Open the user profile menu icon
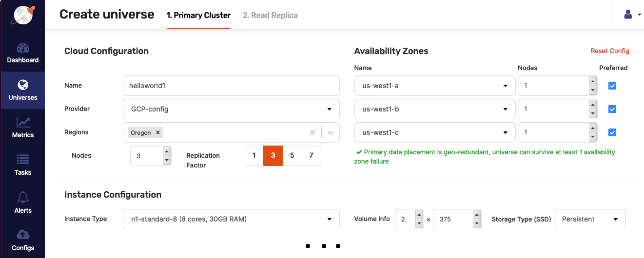 click(628, 15)
